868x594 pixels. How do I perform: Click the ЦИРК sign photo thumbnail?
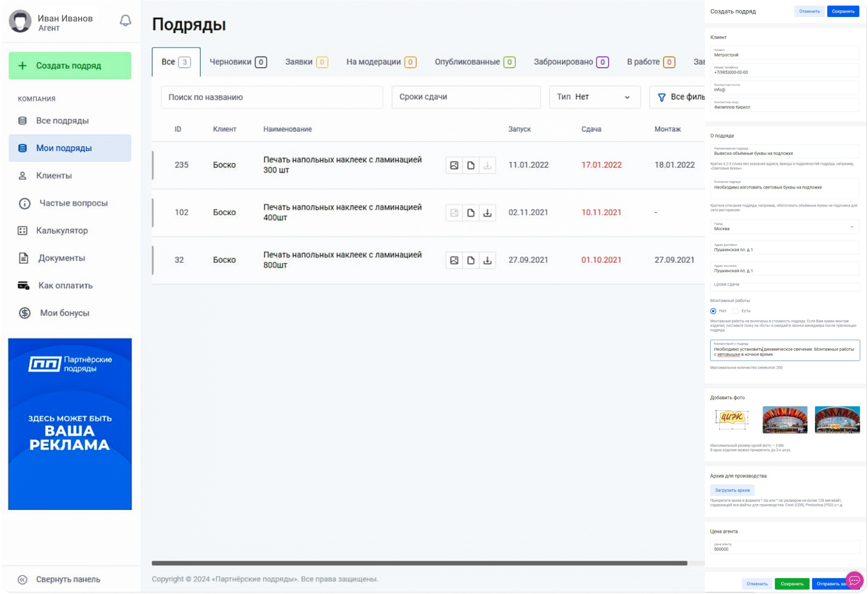pos(732,419)
